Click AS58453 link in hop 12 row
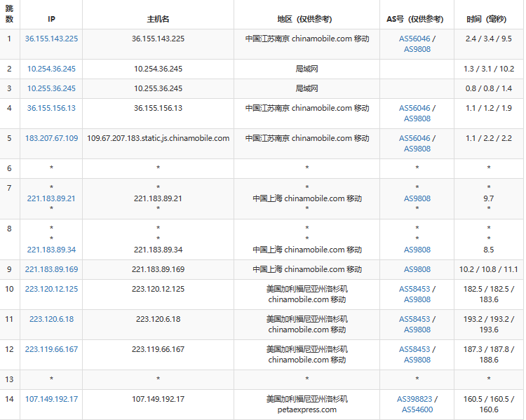Screen dimensions: 526x420 pyautogui.click(x=414, y=349)
